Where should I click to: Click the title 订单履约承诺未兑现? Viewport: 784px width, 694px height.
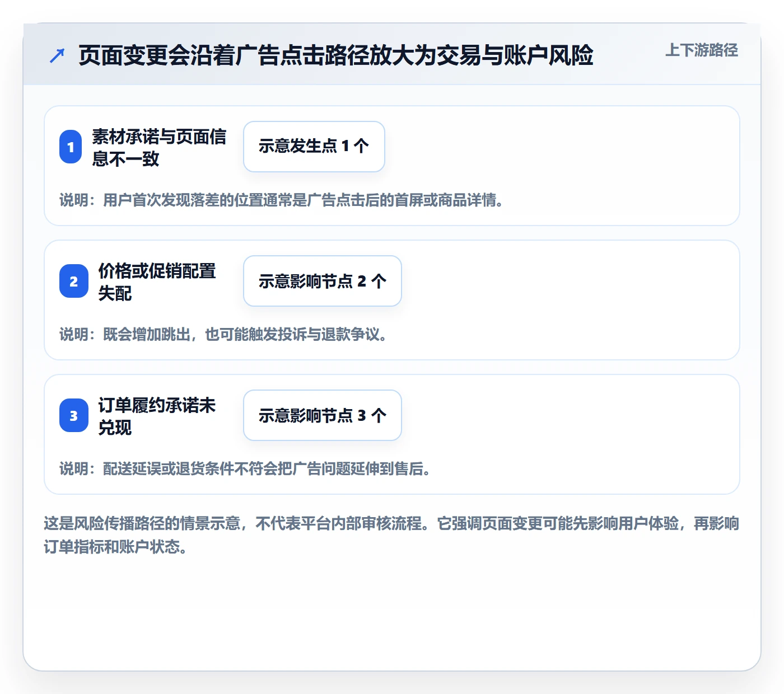157,416
